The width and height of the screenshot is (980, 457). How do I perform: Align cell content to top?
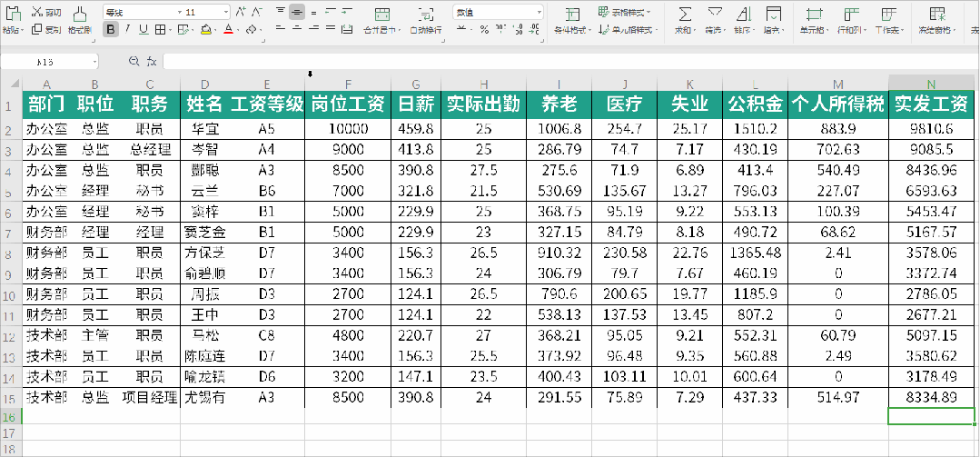[x=281, y=12]
